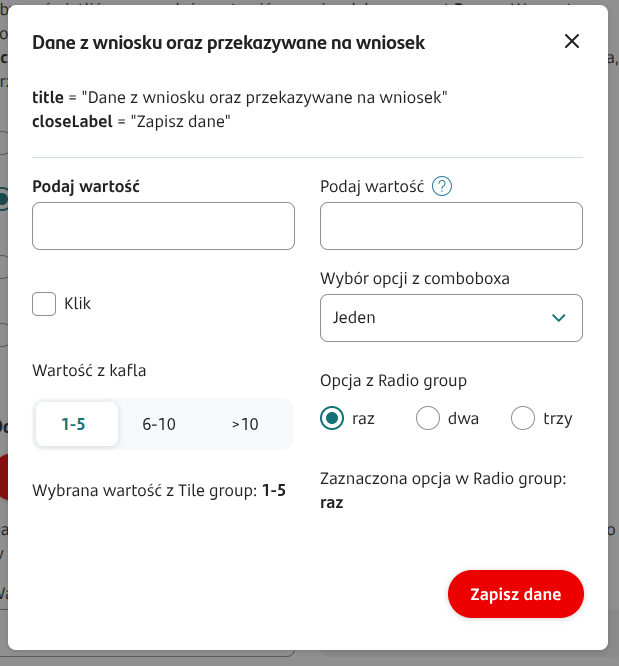Click the question mark help icon
This screenshot has height=666, width=619.
point(442,186)
